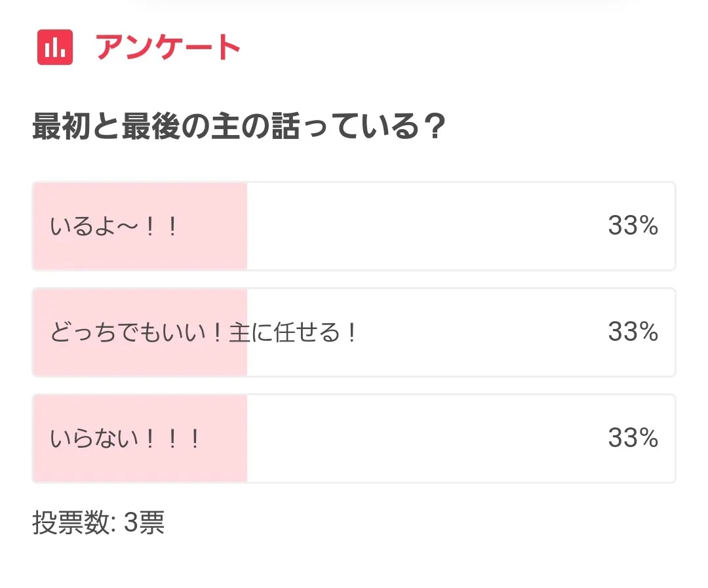Click the poll question 最初と最後の主の話っている？
Viewport: 708px width, 588px height.
(239, 127)
